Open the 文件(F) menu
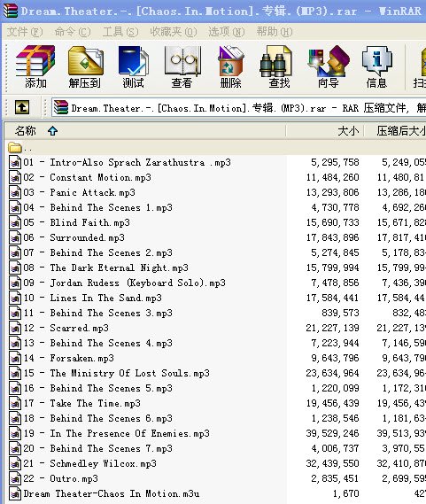 coord(25,32)
